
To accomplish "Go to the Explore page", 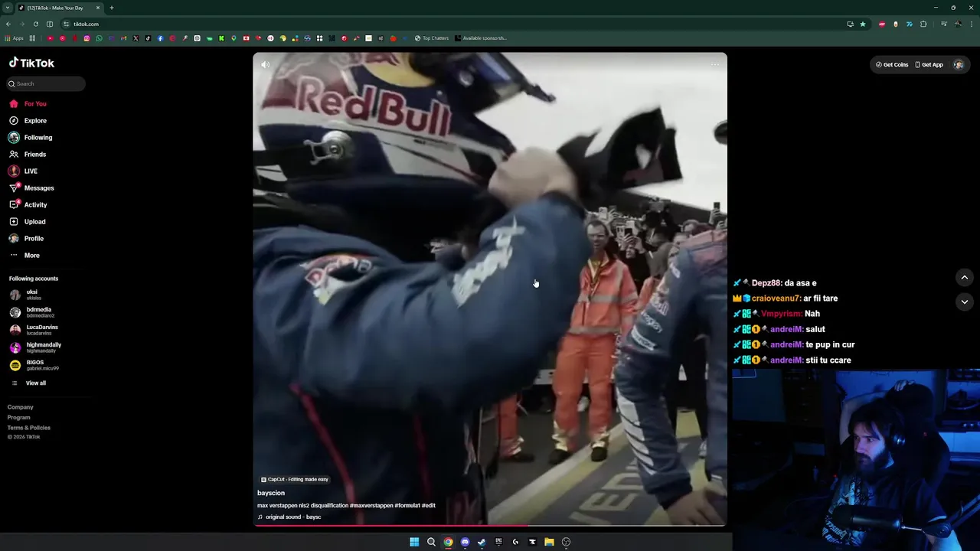I will tap(28, 121).
